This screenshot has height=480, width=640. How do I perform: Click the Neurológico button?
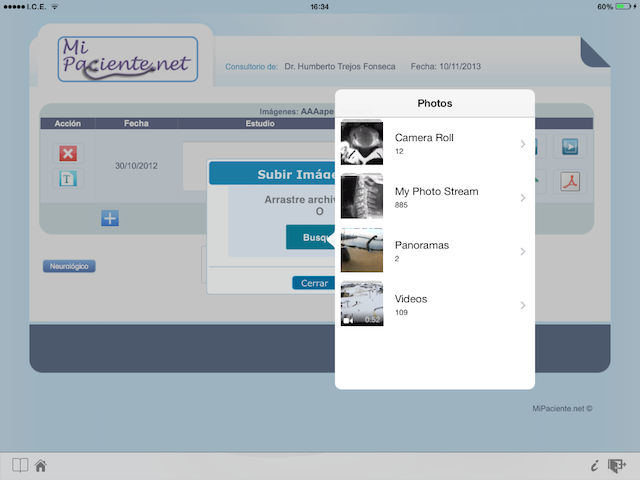[x=69, y=266]
